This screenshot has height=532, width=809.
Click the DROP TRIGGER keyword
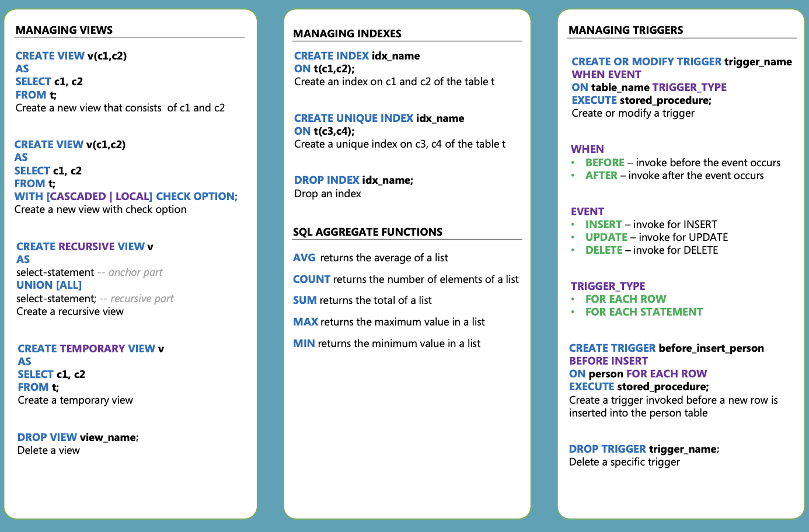607,449
